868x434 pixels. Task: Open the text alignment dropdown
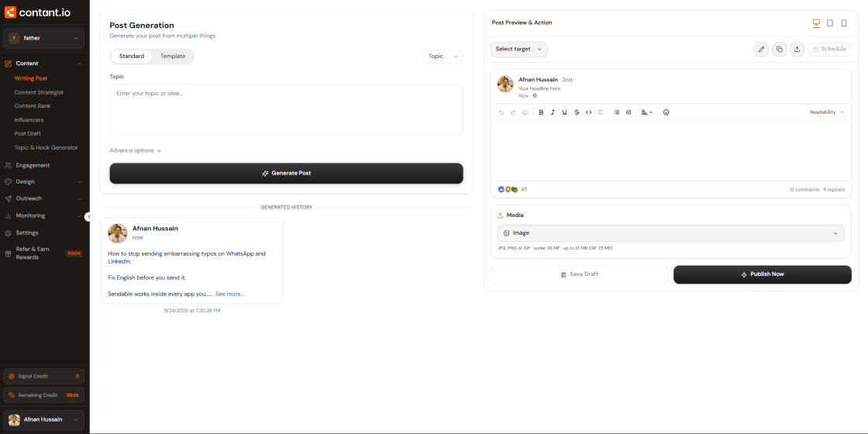[646, 112]
